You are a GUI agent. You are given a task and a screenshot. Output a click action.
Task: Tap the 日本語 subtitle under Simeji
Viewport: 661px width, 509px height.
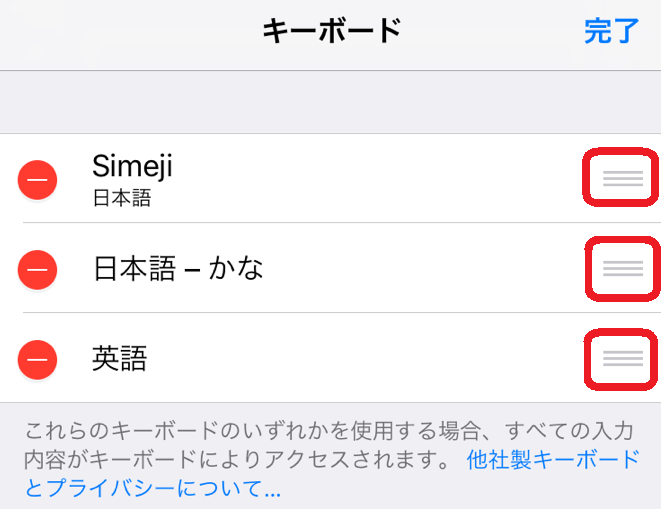click(122, 198)
